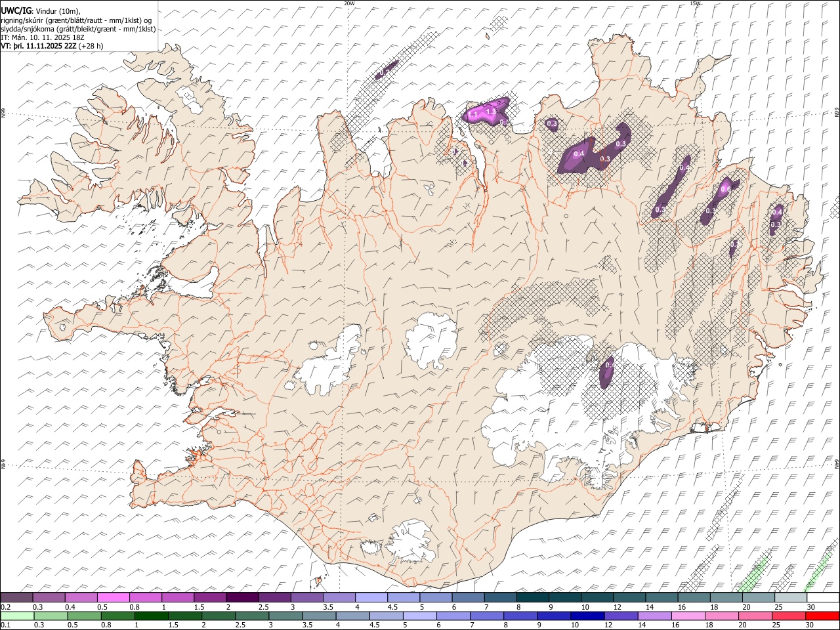Click the '4.5' label in the snow legend
840x630 pixels.
392,607
